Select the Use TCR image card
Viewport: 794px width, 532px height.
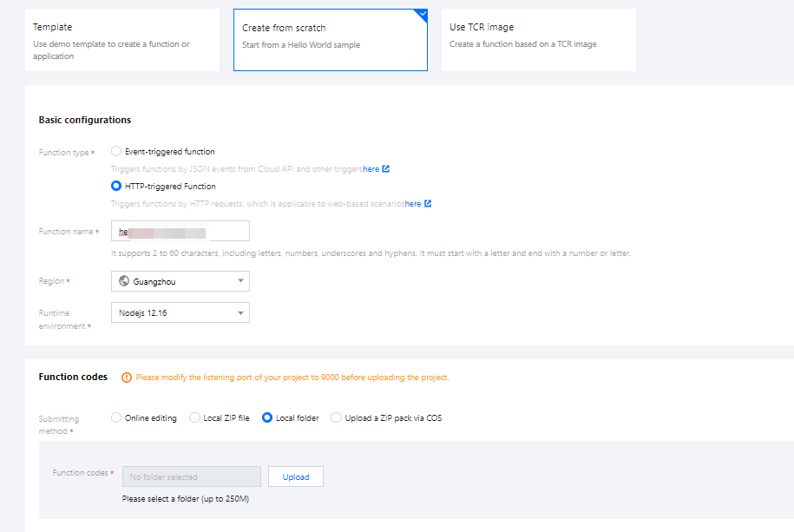click(x=538, y=40)
